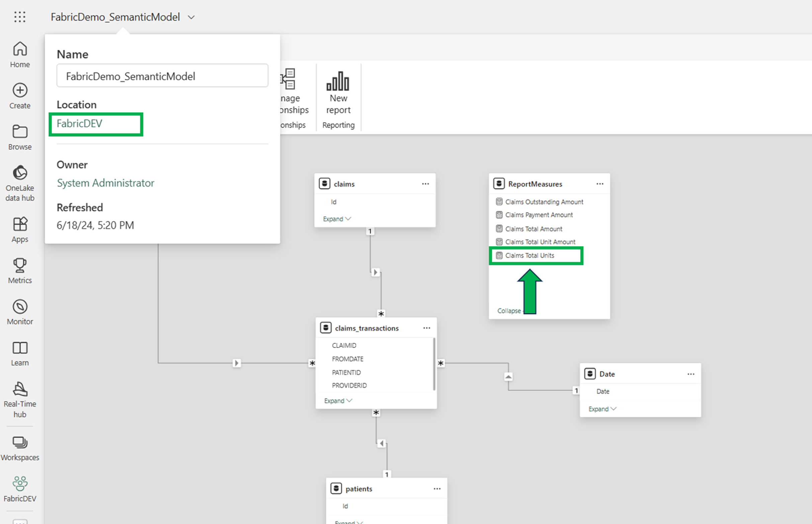Expand the FabricDemo_SemanticModel title dropdown chevron
The image size is (812, 524).
pos(191,17)
